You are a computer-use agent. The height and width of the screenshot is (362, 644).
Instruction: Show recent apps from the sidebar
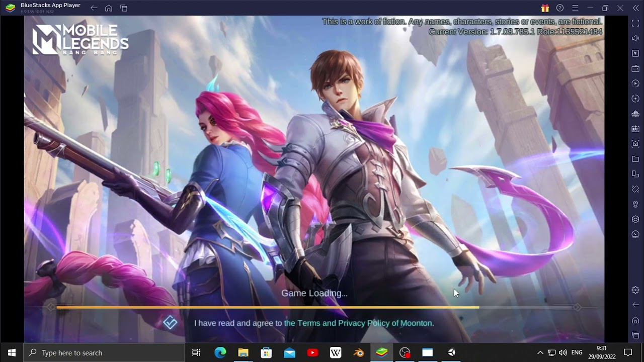pos(635,335)
